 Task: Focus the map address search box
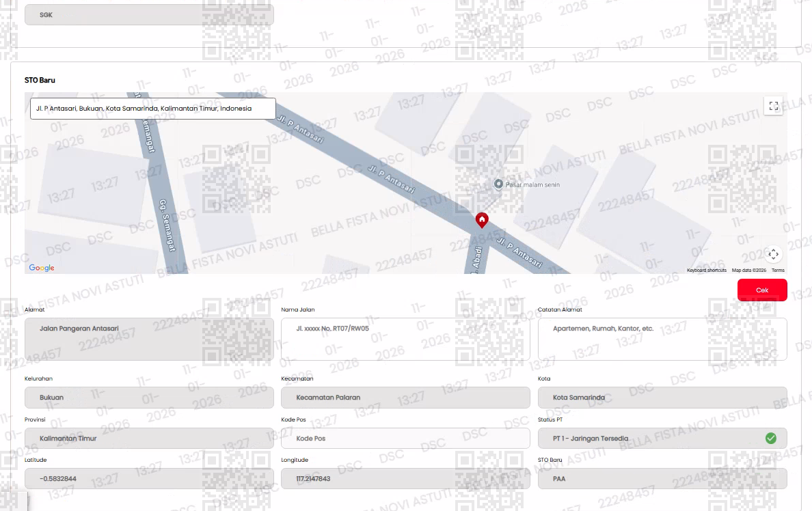point(153,109)
